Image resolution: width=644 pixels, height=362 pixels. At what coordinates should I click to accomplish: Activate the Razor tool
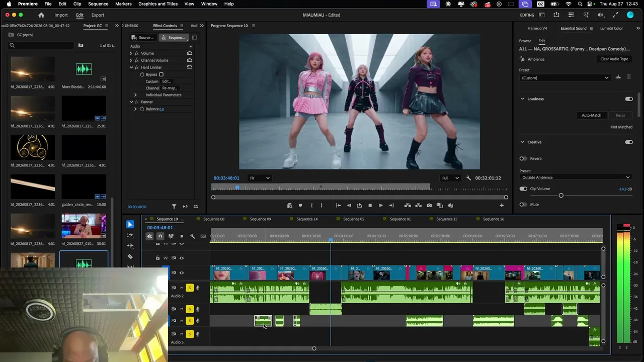point(130,256)
